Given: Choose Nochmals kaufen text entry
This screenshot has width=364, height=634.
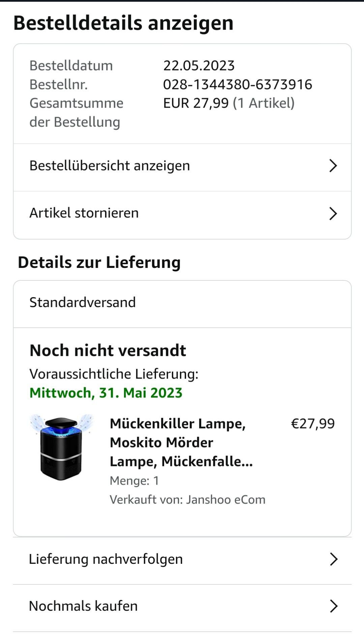Looking at the screenshot, I should (83, 606).
